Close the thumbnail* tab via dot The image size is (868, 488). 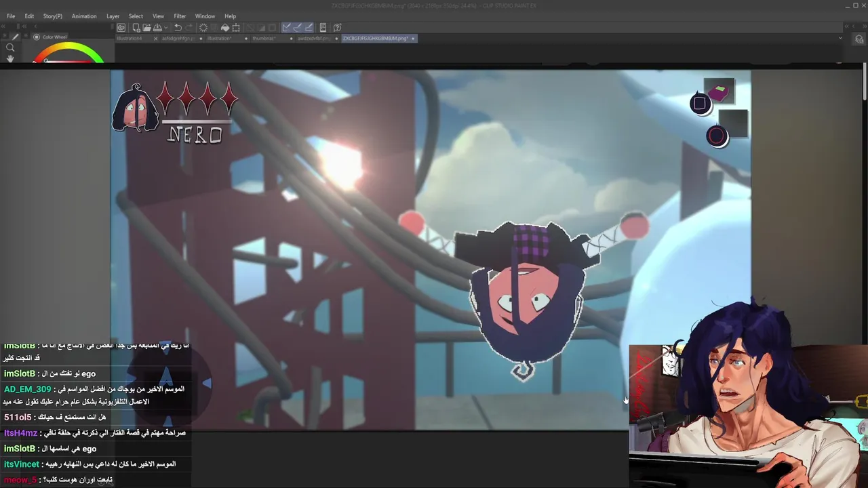(291, 39)
